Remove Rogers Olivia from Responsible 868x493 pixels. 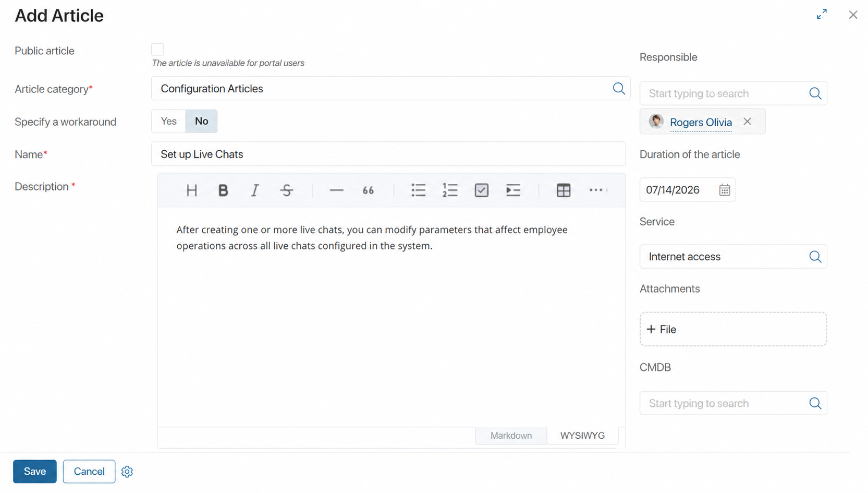pyautogui.click(x=747, y=122)
